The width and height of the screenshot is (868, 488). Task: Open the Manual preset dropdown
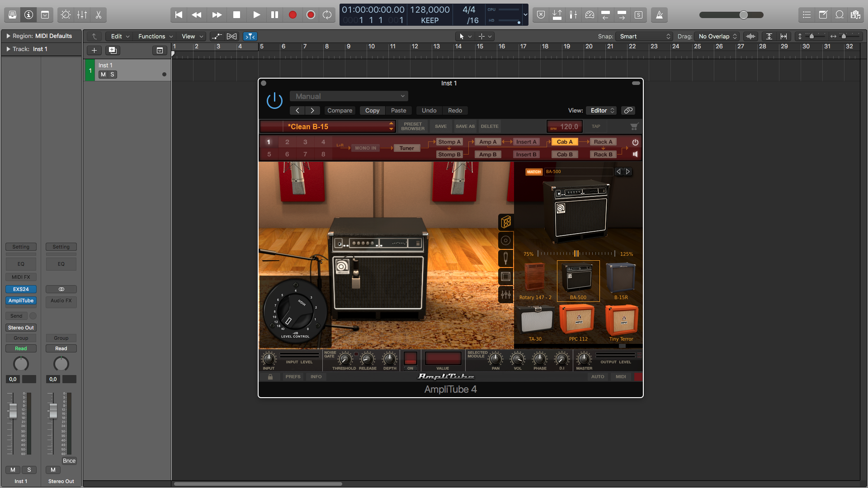pos(349,96)
